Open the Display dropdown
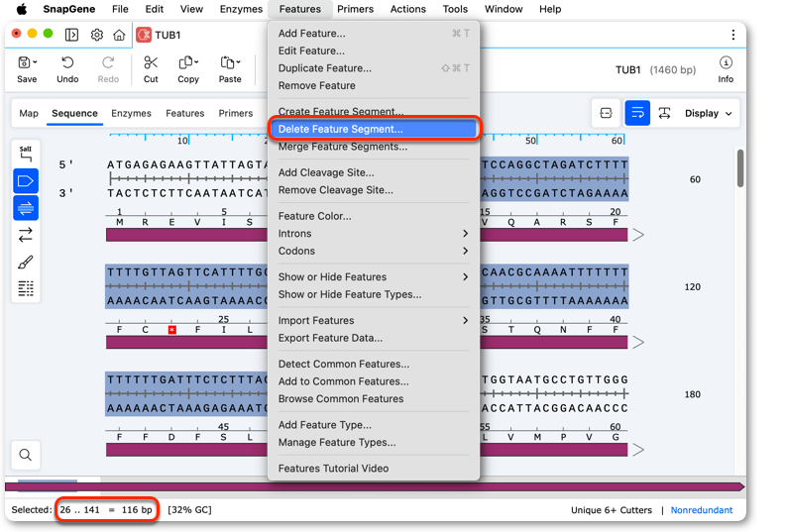This screenshot has height=532, width=785. click(708, 113)
